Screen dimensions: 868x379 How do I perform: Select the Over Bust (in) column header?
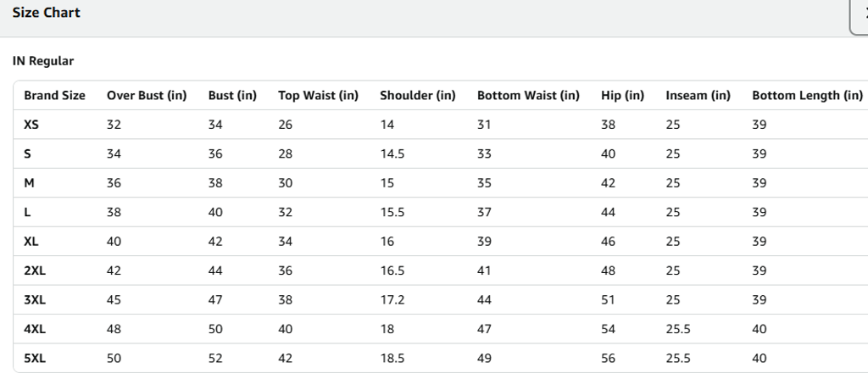[147, 95]
